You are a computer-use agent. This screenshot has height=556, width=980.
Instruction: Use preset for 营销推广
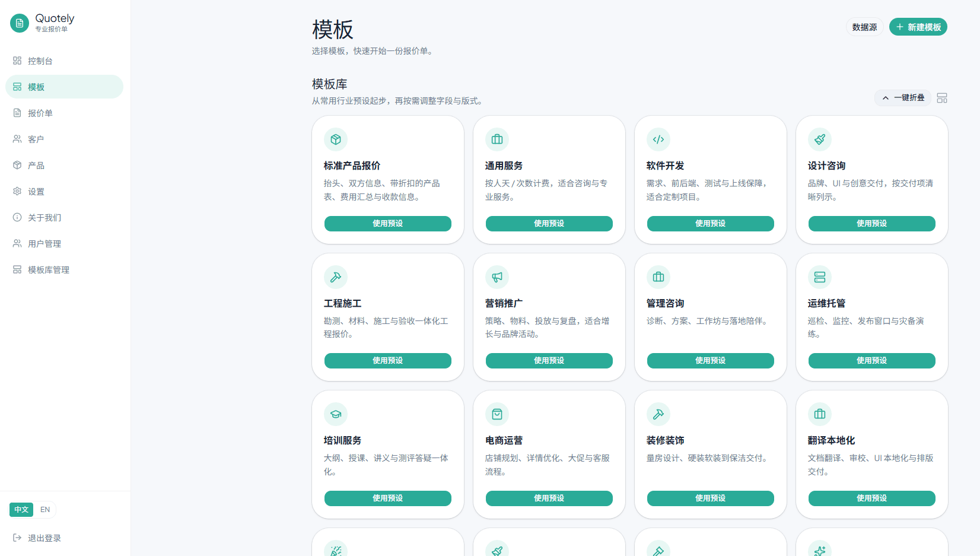[x=549, y=361]
